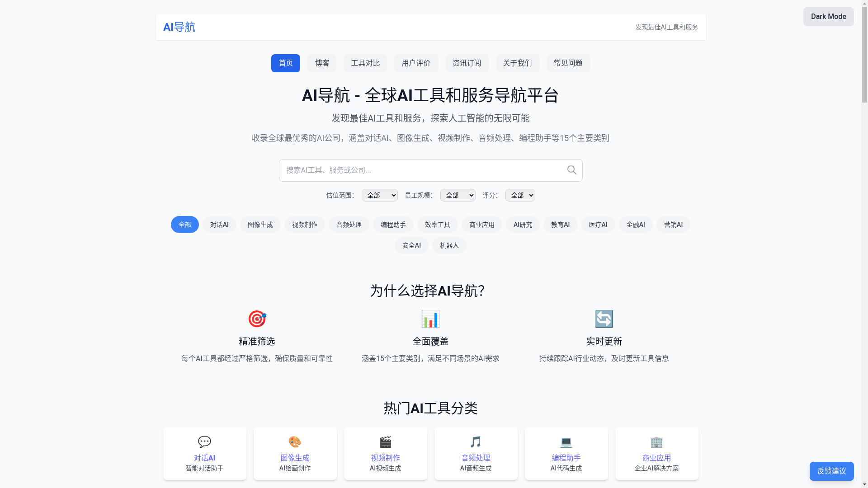Click the office building 商业应用 icon
The image size is (868, 488).
[656, 441]
